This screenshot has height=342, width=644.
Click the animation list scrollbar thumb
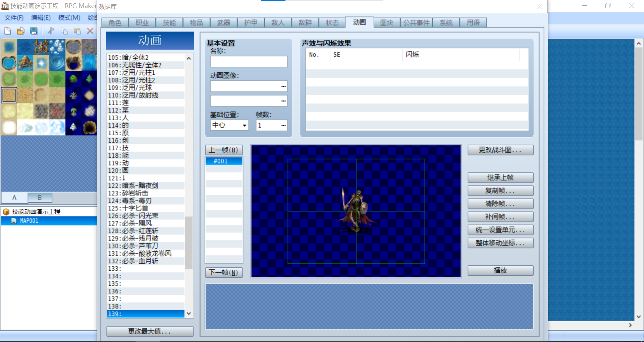(189, 243)
